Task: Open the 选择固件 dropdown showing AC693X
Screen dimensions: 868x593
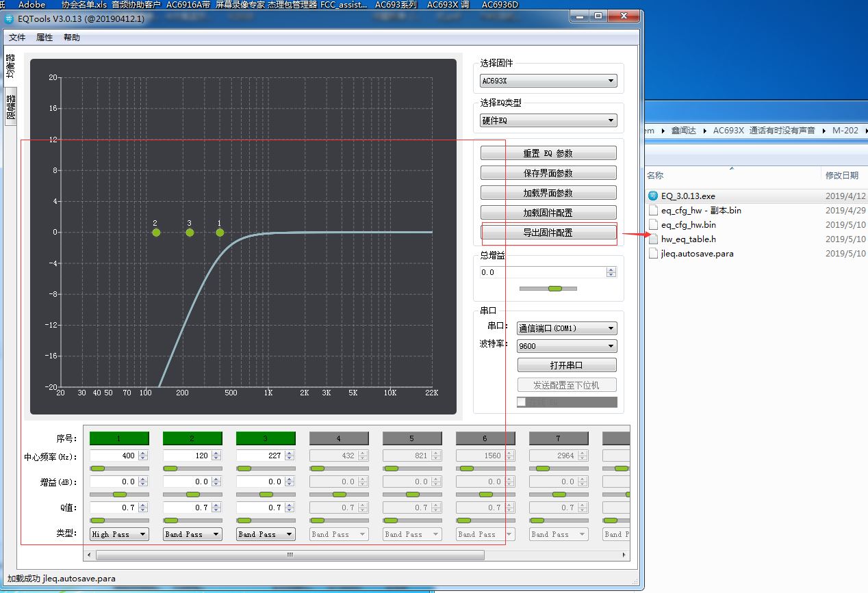Action: point(548,81)
